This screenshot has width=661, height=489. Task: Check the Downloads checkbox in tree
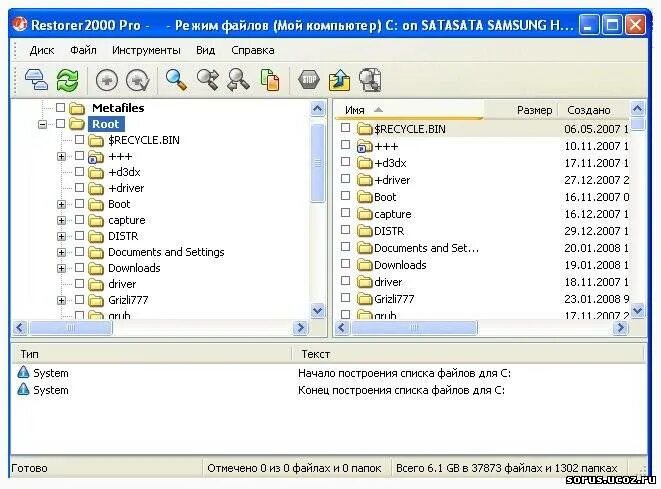[79, 268]
